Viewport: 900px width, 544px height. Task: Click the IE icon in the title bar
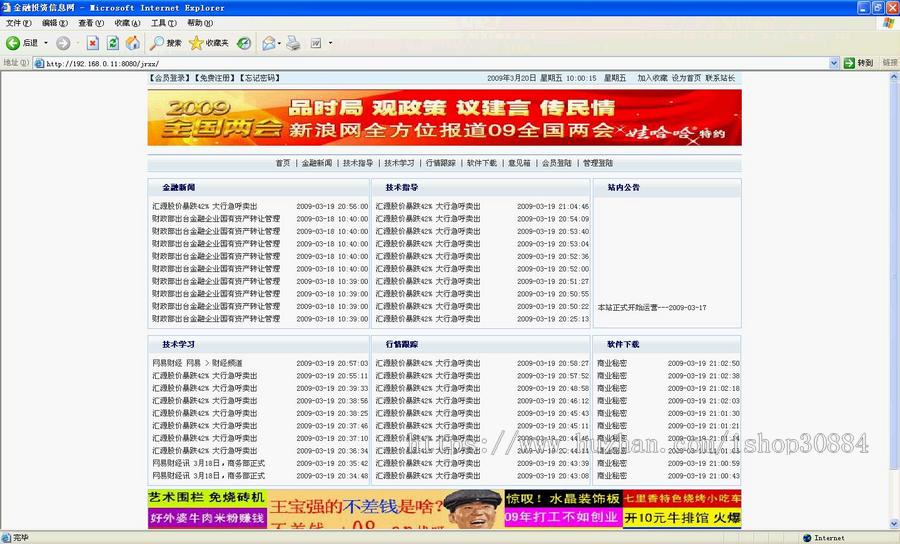(6, 7)
